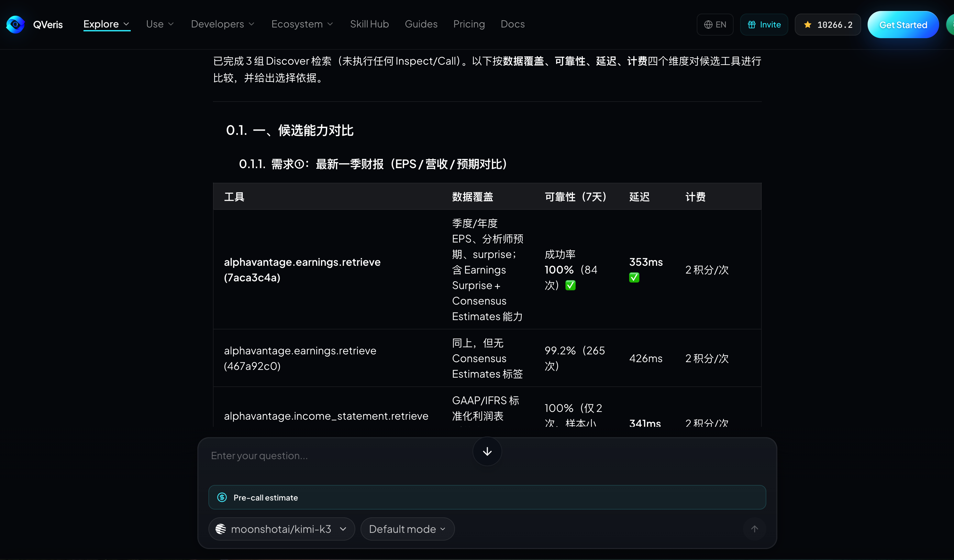Click the '季度/年度 EPS、分析师预期' coverage cell

[488, 270]
